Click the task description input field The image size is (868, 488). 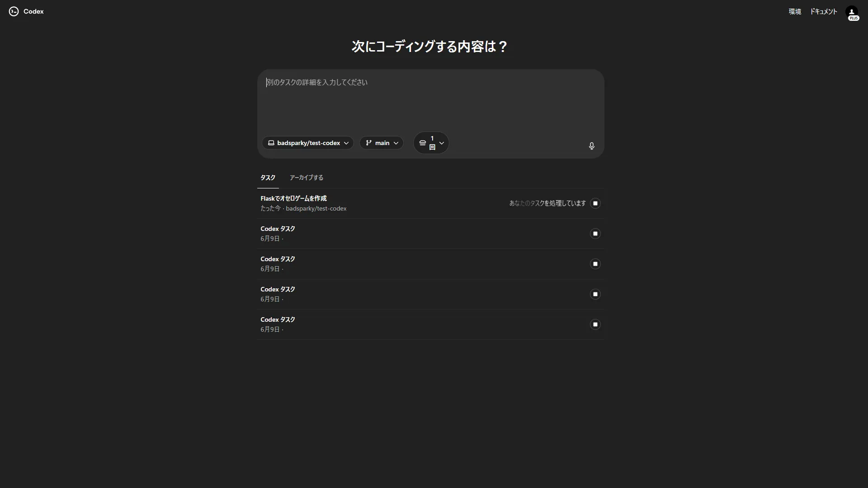point(429,97)
